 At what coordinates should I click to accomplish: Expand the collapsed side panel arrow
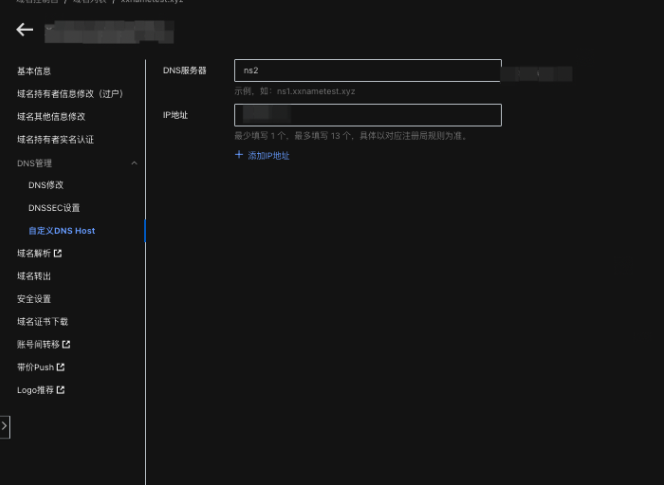pyautogui.click(x=4, y=427)
